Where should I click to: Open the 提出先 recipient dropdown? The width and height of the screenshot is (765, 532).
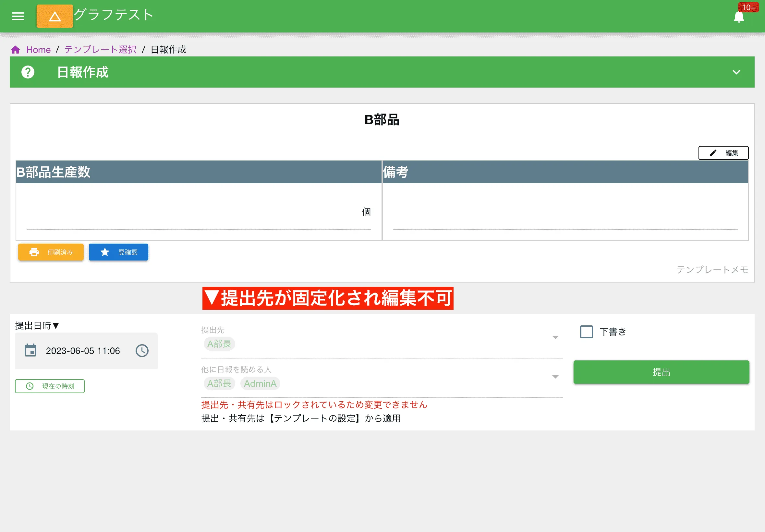pos(555,337)
